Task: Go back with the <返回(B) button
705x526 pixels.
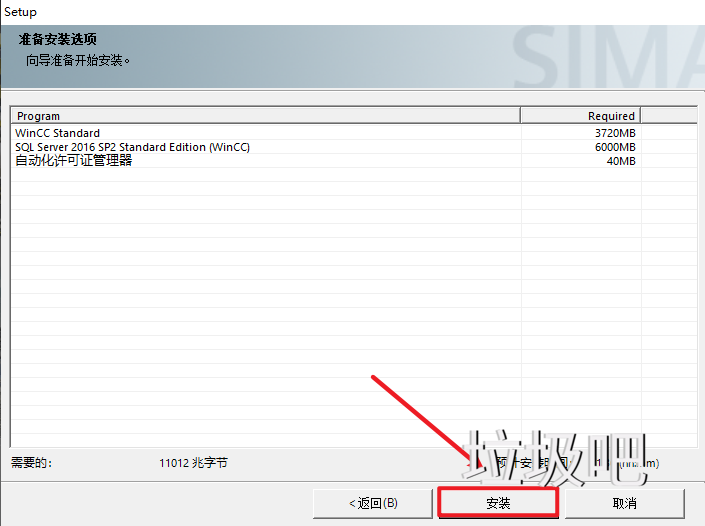Action: [372, 503]
